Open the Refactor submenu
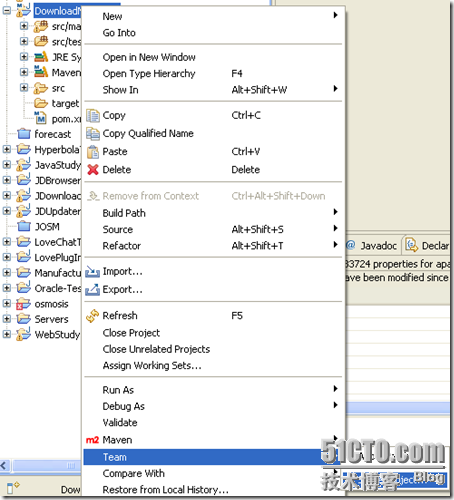Screen dimensions: 454x500 click(x=213, y=246)
